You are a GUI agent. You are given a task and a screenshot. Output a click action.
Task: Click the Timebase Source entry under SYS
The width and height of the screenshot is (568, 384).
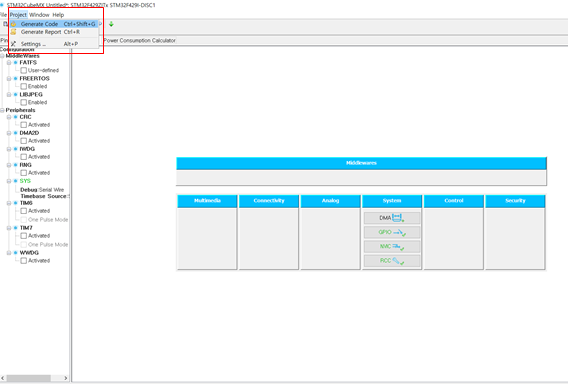point(44,196)
